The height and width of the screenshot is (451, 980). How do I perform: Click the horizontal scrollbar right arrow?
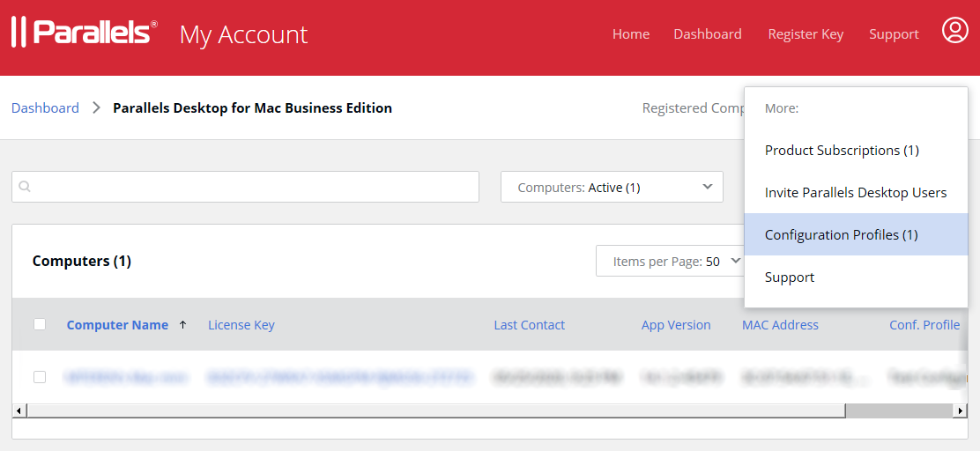click(x=961, y=410)
